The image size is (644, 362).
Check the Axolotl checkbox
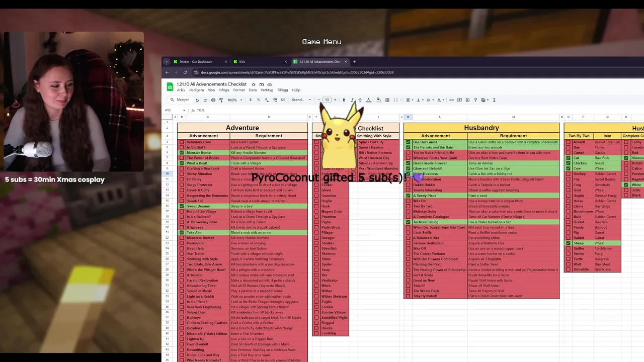coord(569,142)
